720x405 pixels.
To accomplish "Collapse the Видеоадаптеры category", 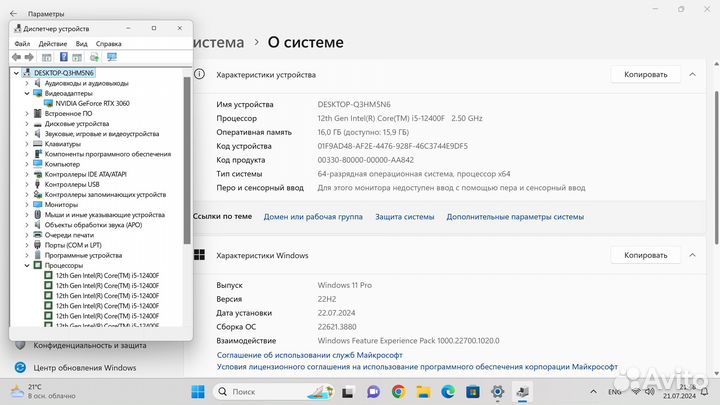I will click(27, 93).
